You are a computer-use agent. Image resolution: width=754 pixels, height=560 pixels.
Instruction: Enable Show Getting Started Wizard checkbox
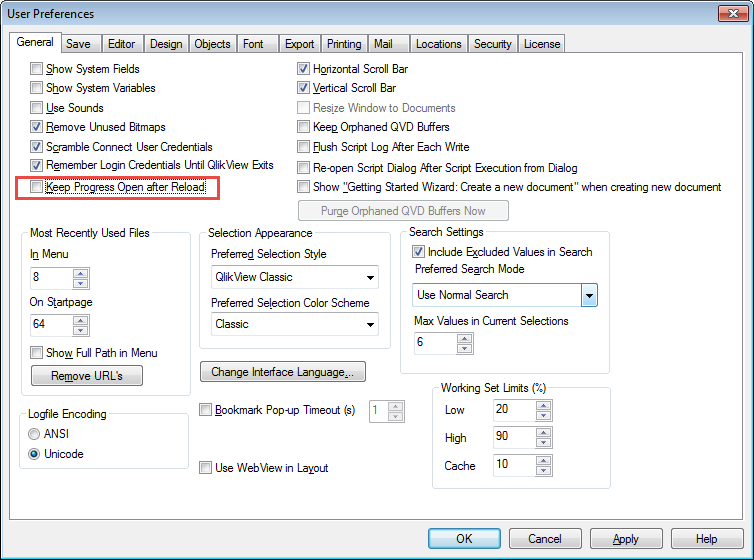click(x=303, y=187)
